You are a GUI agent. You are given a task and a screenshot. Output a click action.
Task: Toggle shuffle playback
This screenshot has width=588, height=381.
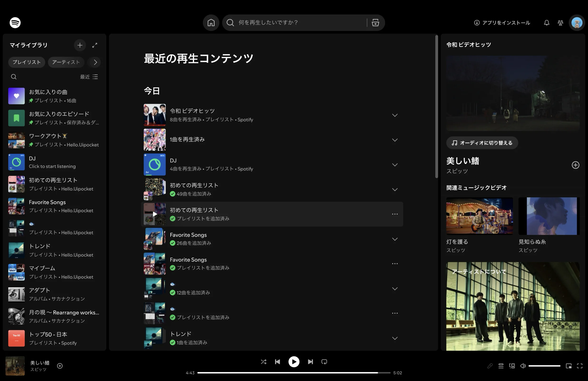point(264,362)
